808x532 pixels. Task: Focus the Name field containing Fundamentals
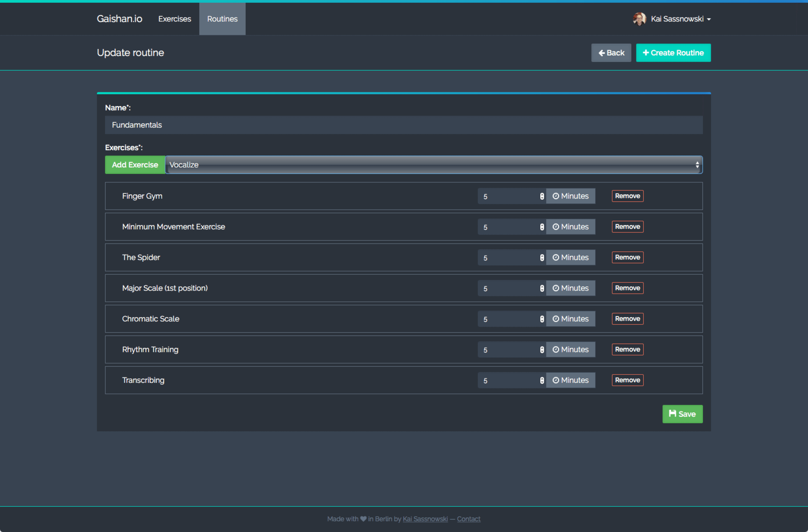[x=404, y=125]
